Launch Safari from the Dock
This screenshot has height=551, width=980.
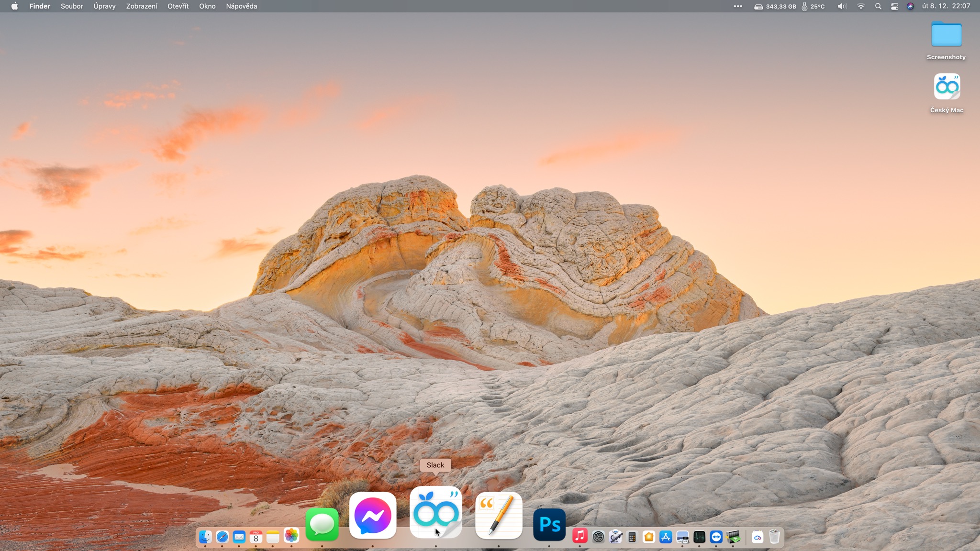[x=222, y=537]
